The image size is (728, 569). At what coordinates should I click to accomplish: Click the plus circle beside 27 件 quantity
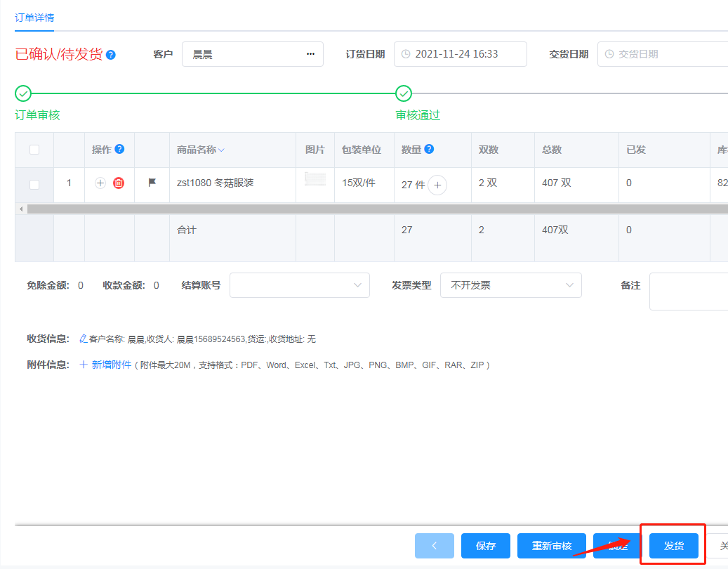pos(437,185)
